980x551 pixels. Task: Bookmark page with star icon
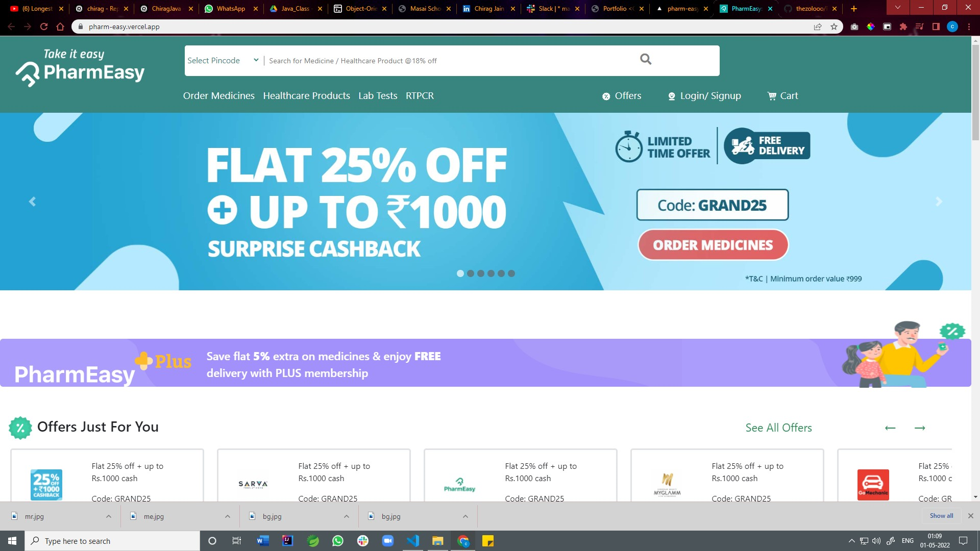(x=834, y=27)
